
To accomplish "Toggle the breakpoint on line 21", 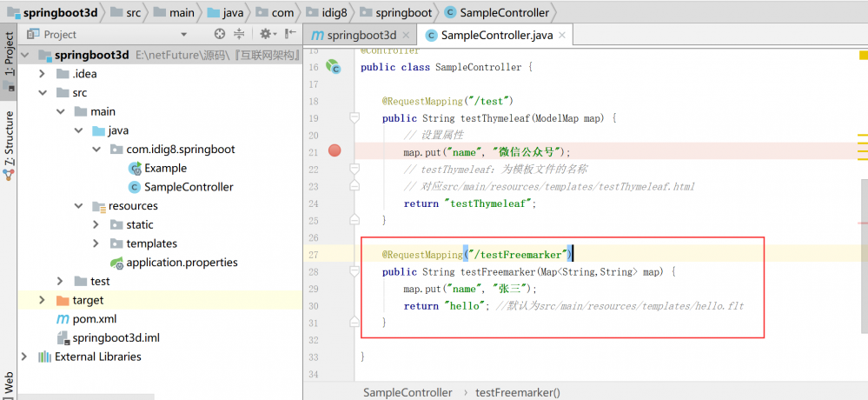I will [x=335, y=151].
